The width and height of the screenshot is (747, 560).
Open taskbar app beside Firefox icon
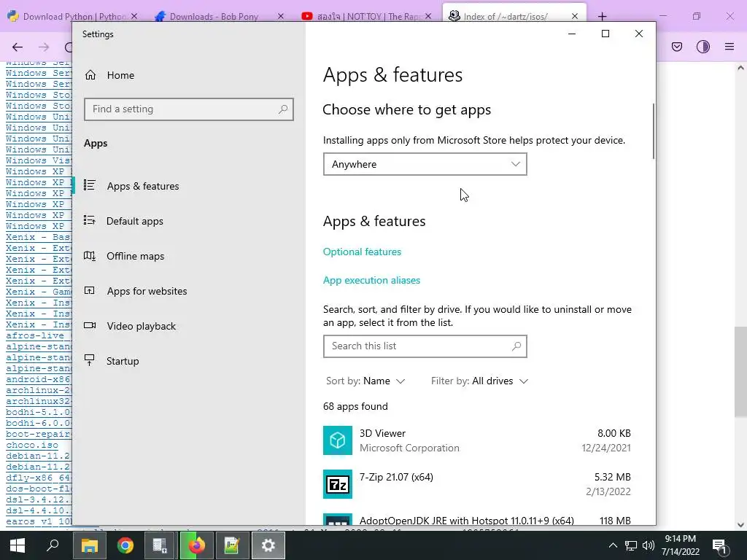click(x=232, y=545)
